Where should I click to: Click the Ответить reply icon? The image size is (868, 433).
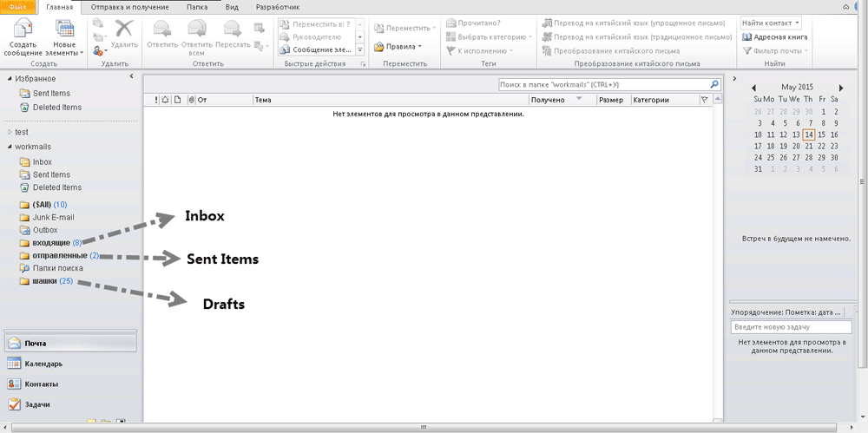pos(162,29)
